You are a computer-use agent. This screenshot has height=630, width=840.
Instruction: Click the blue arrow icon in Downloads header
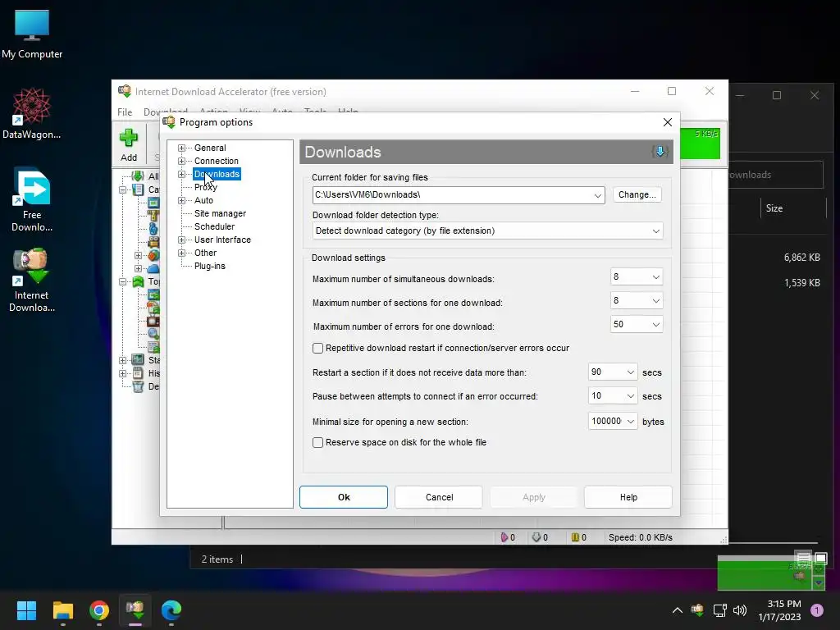point(660,152)
